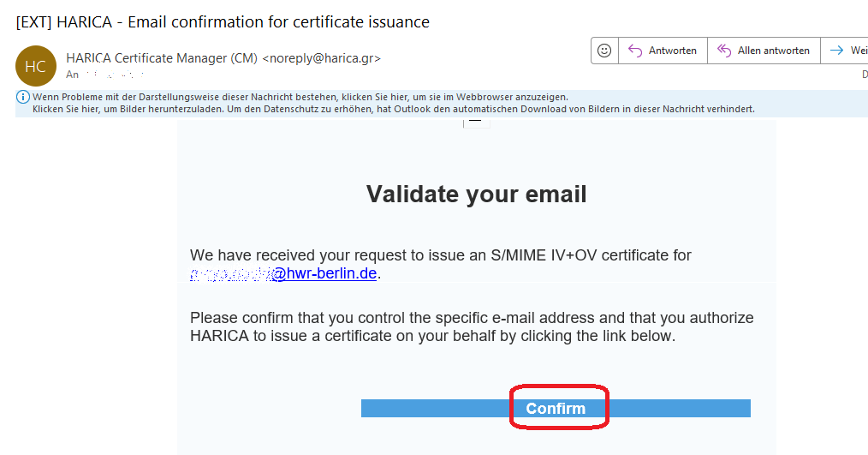This screenshot has width=868, height=455.
Task: Select sender name HARICA Certificate Manager (CM)
Action: pyautogui.click(x=162, y=58)
